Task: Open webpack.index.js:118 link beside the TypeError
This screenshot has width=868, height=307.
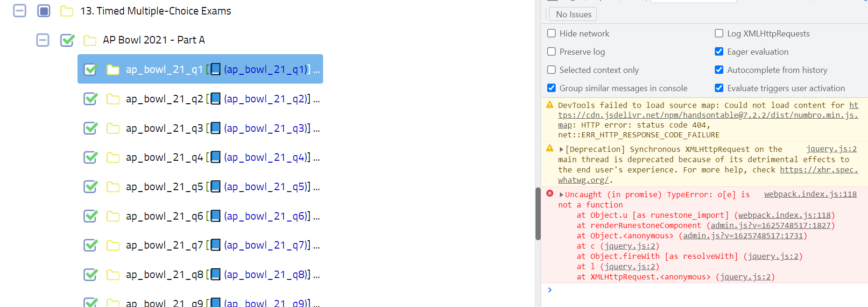Action: [810, 194]
